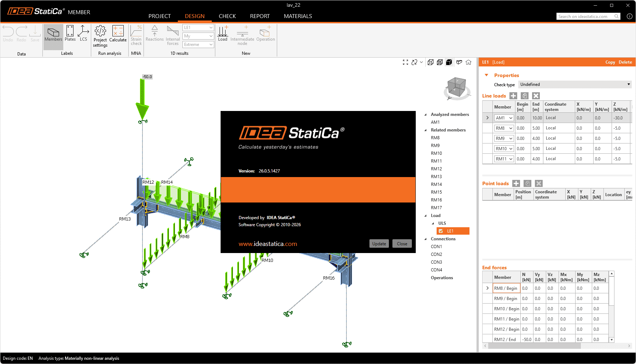Viewport: 636px width, 364px height.
Task: Click the -50.0 N value for RM12 / End
Action: [x=527, y=339]
